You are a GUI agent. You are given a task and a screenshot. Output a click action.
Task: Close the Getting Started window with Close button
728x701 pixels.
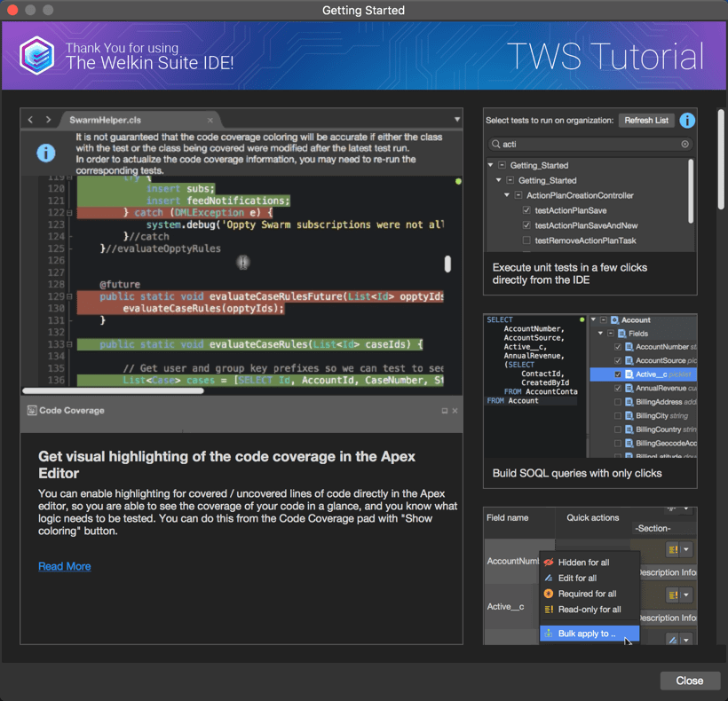point(690,681)
